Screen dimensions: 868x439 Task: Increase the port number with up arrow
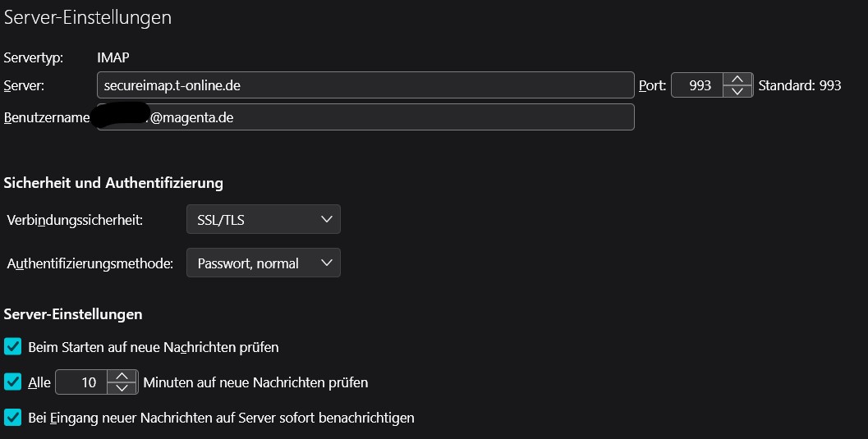coord(737,80)
